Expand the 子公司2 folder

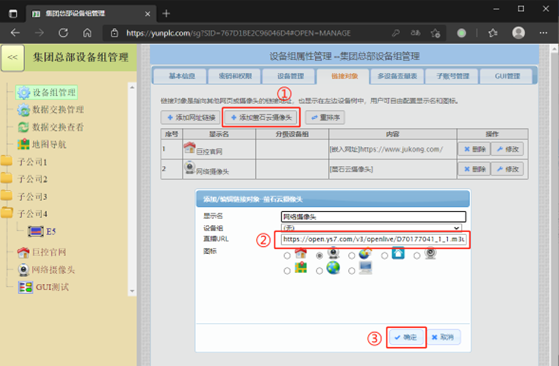pyautogui.click(x=6, y=178)
